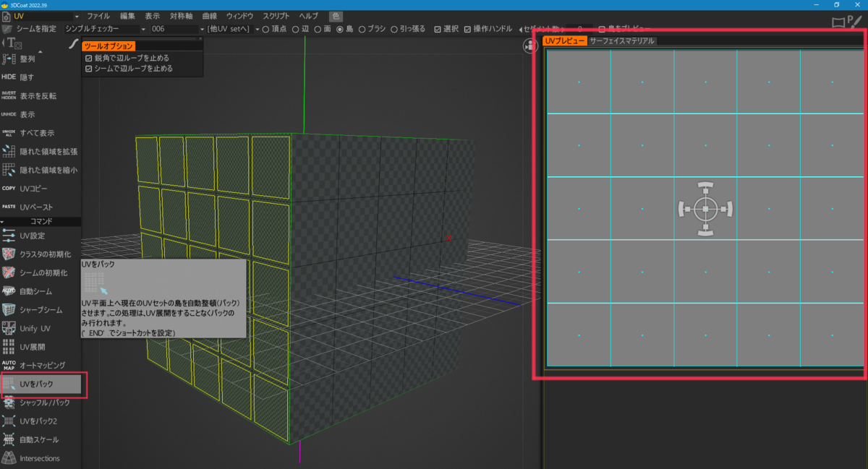This screenshot has width=868, height=469.
Task: Switch to the UVプレビュー tab
Action: (565, 41)
